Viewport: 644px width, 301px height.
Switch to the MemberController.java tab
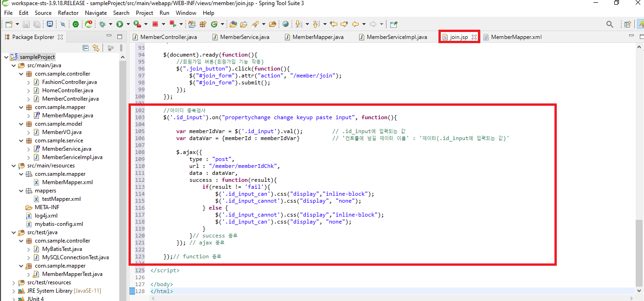(165, 37)
